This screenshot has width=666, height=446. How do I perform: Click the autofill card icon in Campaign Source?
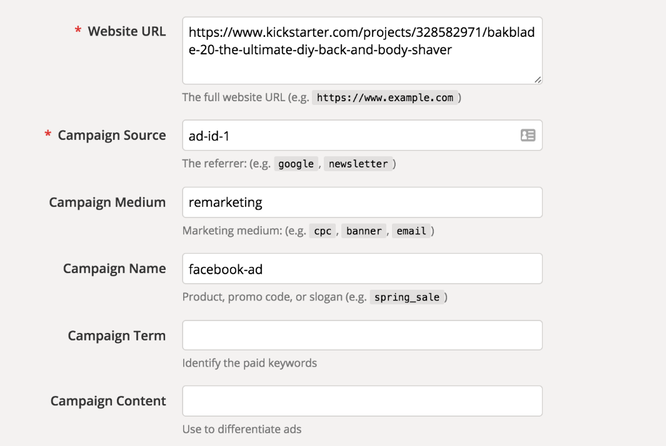(x=528, y=135)
